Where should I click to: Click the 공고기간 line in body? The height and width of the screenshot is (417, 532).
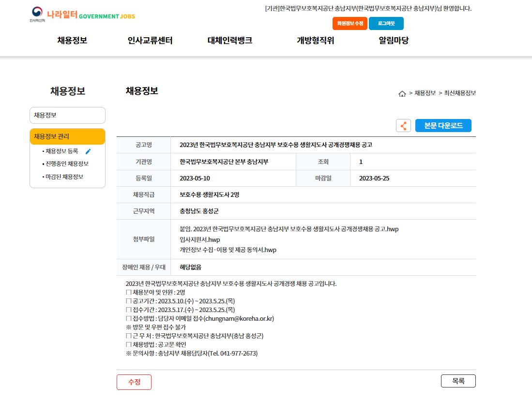(180, 301)
